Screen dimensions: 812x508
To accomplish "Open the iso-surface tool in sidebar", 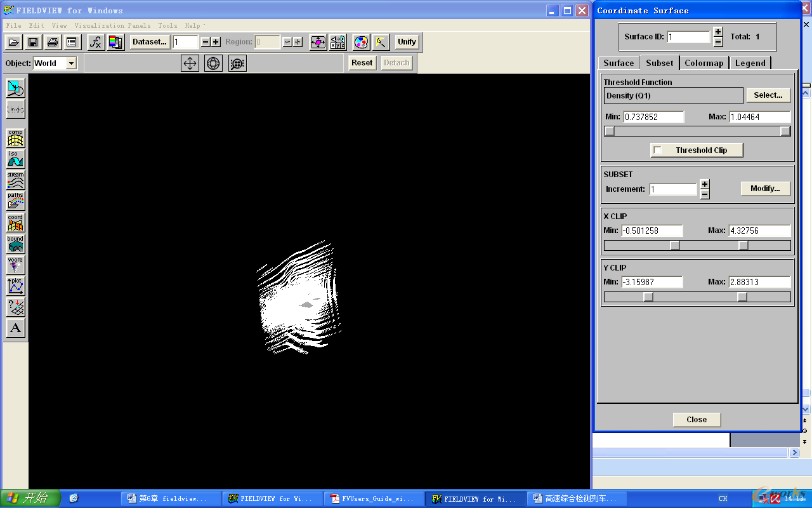I will (15, 159).
